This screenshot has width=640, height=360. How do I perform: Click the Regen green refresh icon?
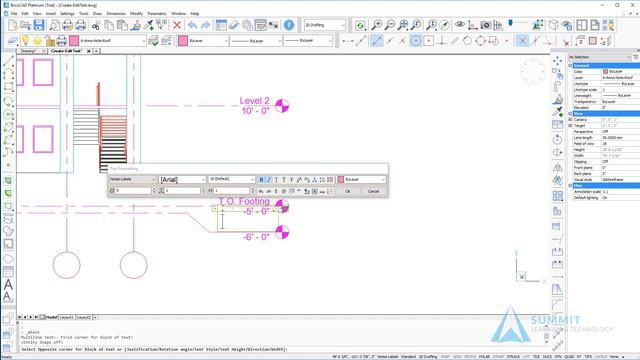(360, 25)
